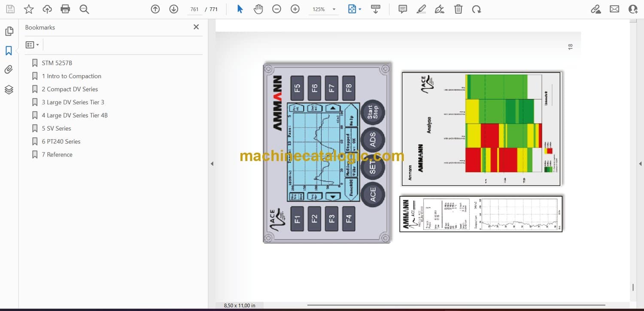Rotate the page clockwise
Screen dimensions: 644x311
[x=476, y=9]
